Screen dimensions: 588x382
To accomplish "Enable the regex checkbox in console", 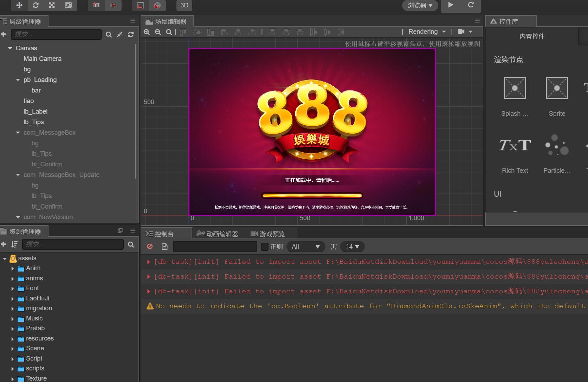I will 265,247.
